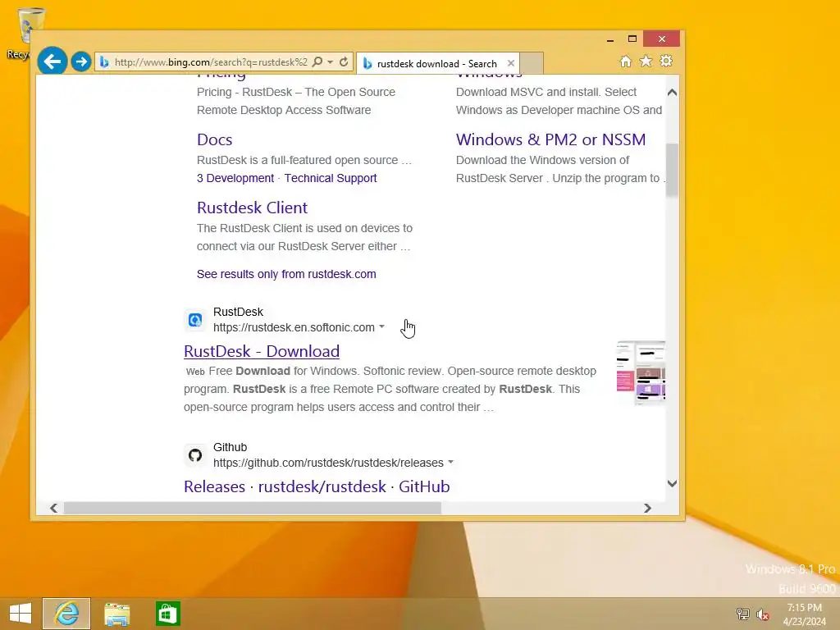Open the address bar autocomplete dropdown arrow

coord(330,62)
